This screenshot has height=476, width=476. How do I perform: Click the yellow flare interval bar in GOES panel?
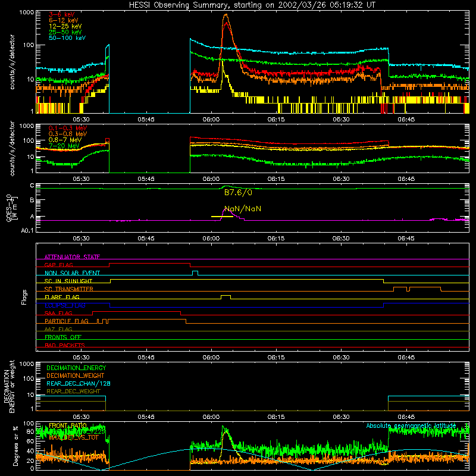[222, 217]
